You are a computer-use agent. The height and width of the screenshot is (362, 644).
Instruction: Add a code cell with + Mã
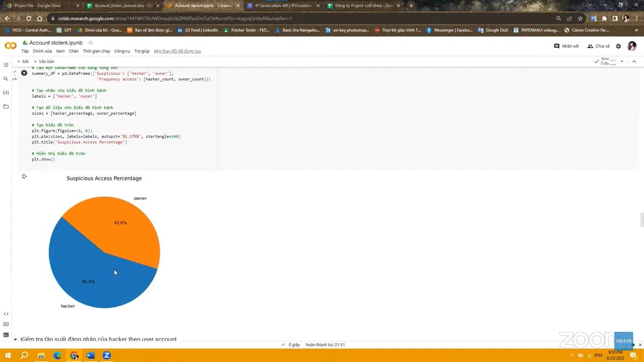coord(23,61)
